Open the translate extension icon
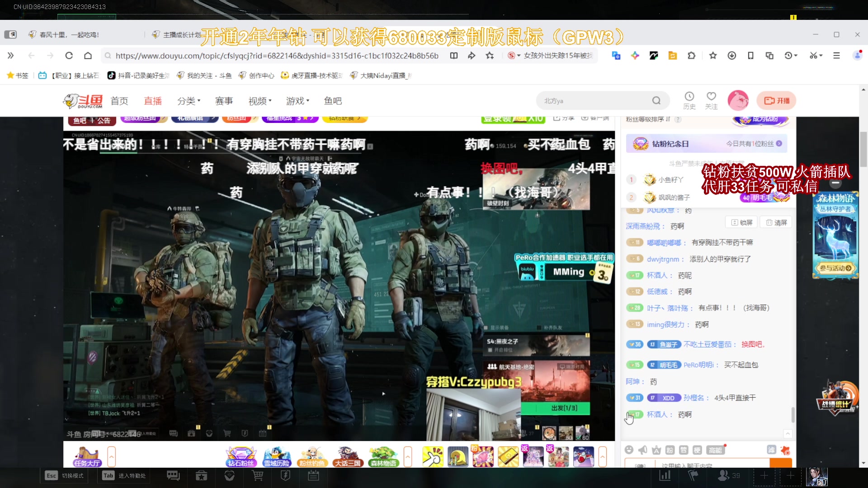The image size is (868, 488). click(x=616, y=56)
